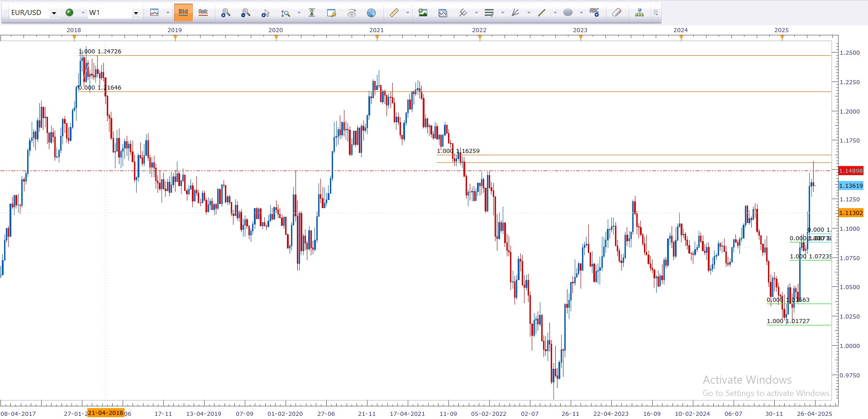Screen dimensions: 868x419
Task: Toggle the Bid price display button
Action: (x=183, y=13)
